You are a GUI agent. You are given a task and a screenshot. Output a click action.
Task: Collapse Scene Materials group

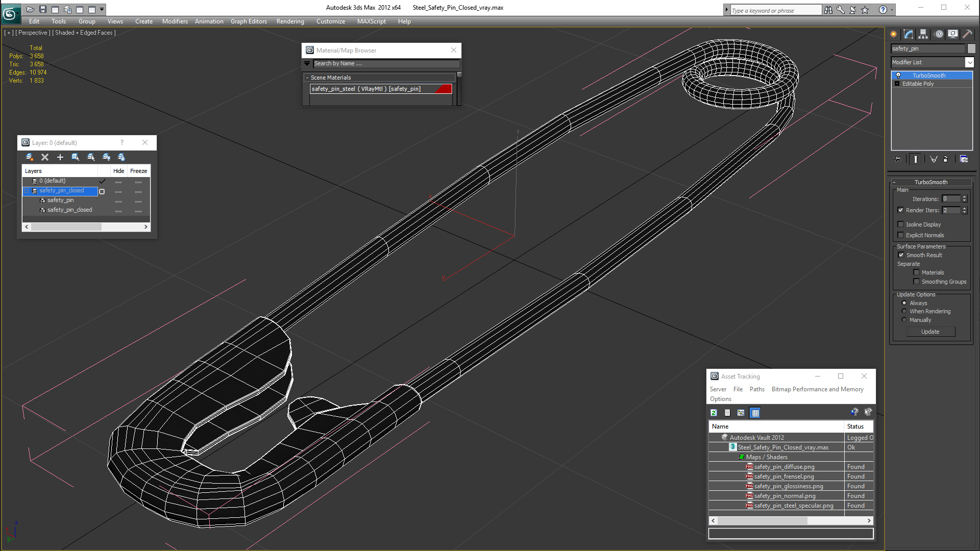[307, 78]
